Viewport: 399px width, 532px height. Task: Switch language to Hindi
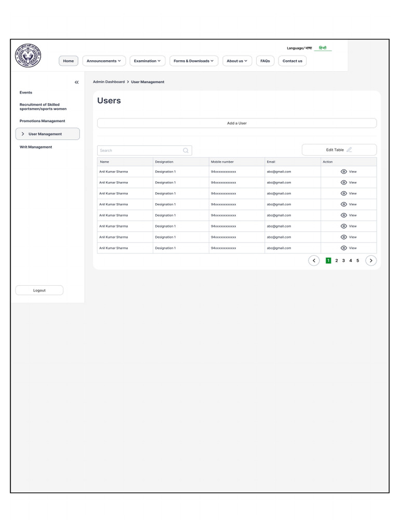[323, 48]
